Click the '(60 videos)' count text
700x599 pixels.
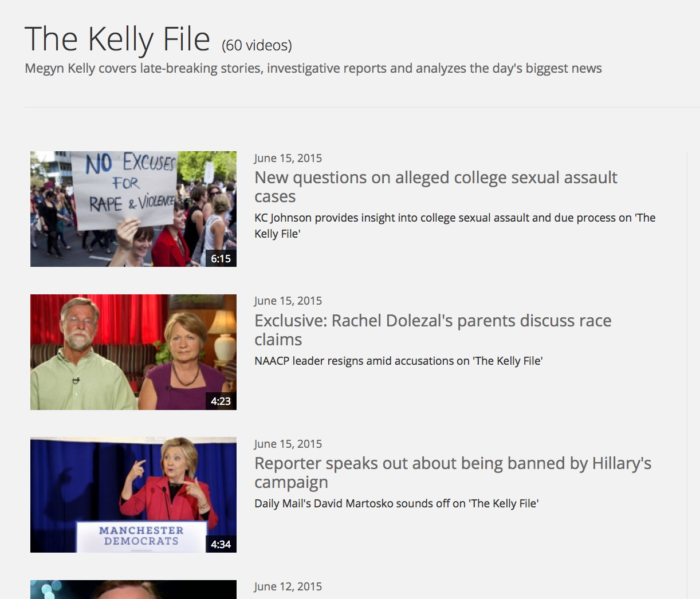click(x=257, y=45)
